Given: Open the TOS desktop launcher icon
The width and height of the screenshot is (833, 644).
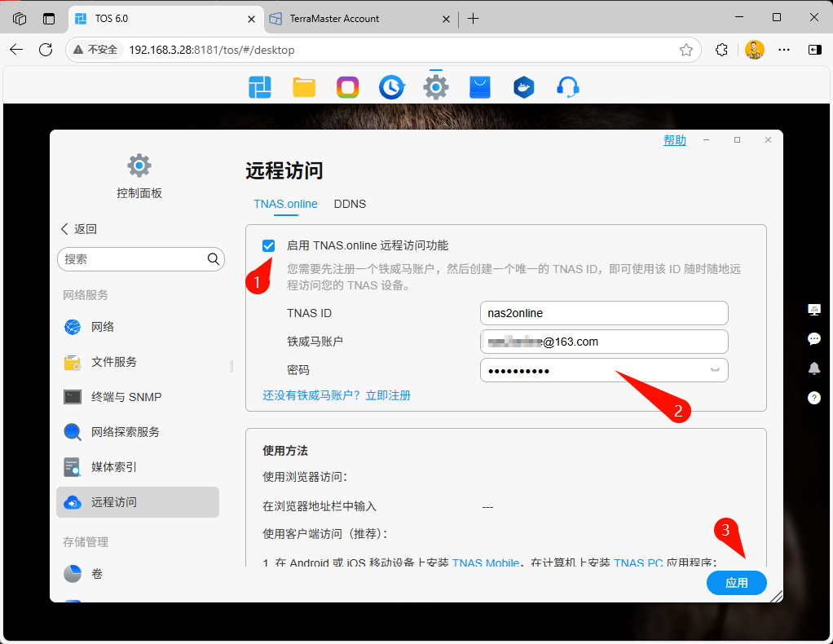Looking at the screenshot, I should click(x=260, y=87).
